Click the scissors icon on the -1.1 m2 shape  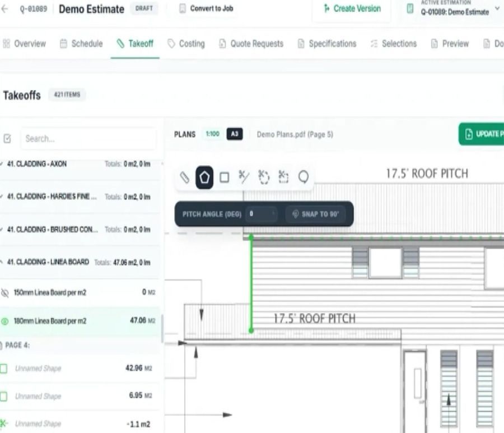pos(3,423)
